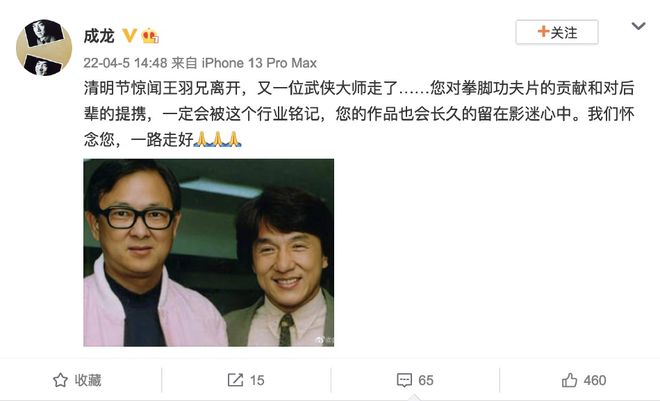Click the iPhone 13 Pro Max source link
Image resolution: width=660 pixels, height=401 pixels.
coord(259,63)
